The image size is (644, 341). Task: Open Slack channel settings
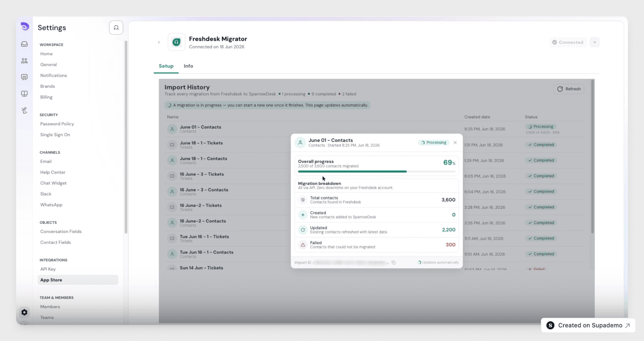click(46, 194)
